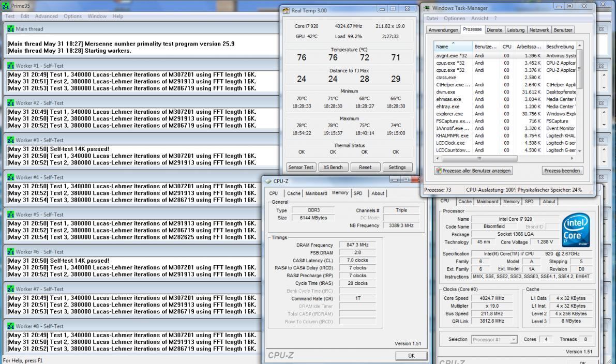Switch to Benutzer tab in Task-Manager
This screenshot has width=616, height=364.
[x=563, y=30]
